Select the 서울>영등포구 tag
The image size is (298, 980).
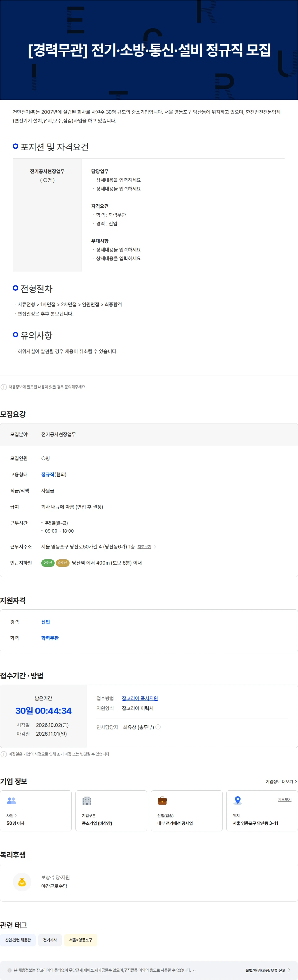80,940
